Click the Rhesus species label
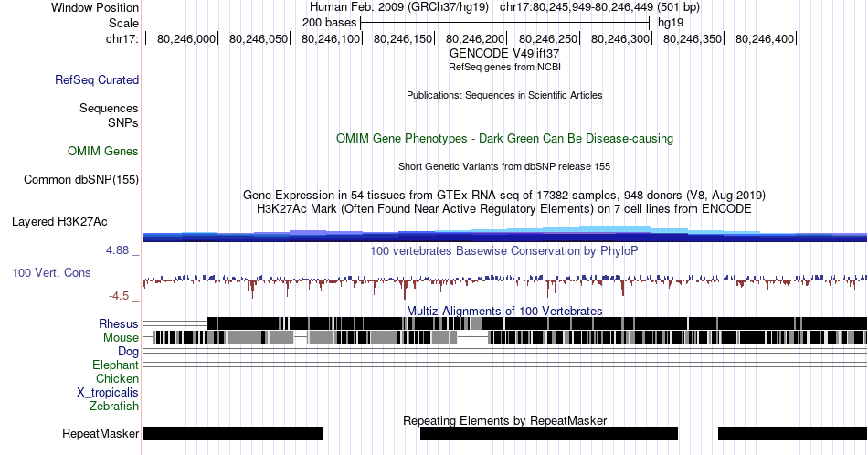868x455 pixels. click(119, 323)
